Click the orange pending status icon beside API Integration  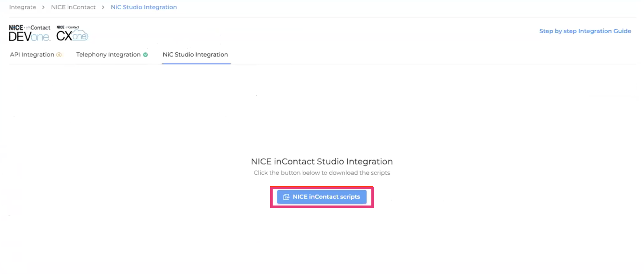coord(59,55)
